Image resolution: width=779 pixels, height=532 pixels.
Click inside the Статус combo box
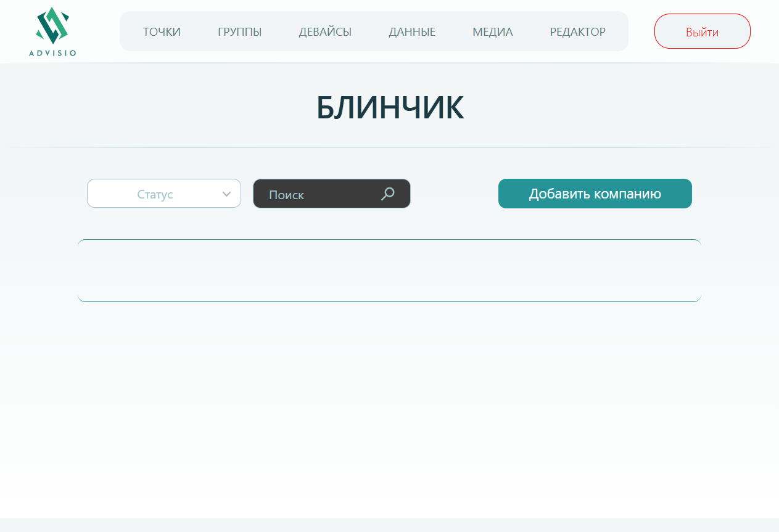(x=154, y=194)
